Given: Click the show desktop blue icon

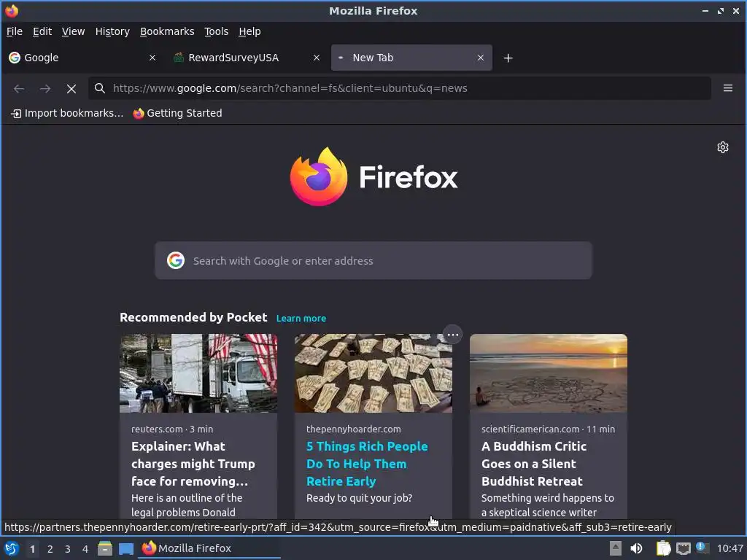Looking at the screenshot, I should pyautogui.click(x=125, y=548).
